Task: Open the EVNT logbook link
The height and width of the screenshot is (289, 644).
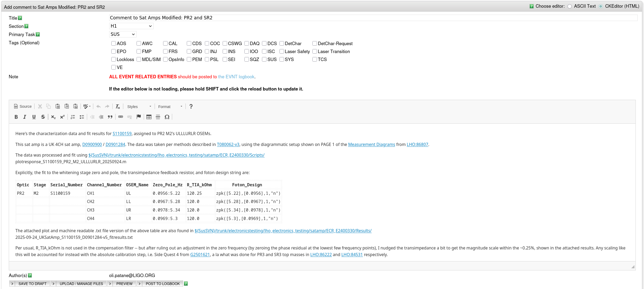Action: click(236, 77)
